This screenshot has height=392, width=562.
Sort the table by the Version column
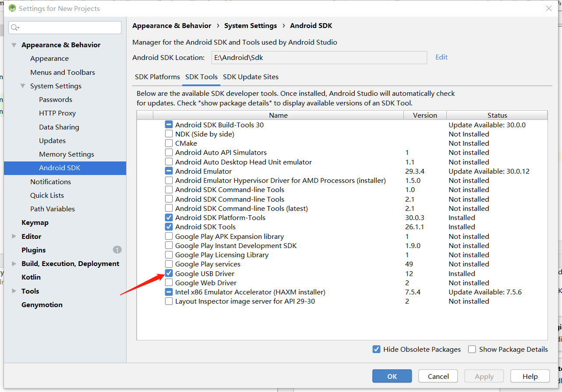(x=425, y=115)
